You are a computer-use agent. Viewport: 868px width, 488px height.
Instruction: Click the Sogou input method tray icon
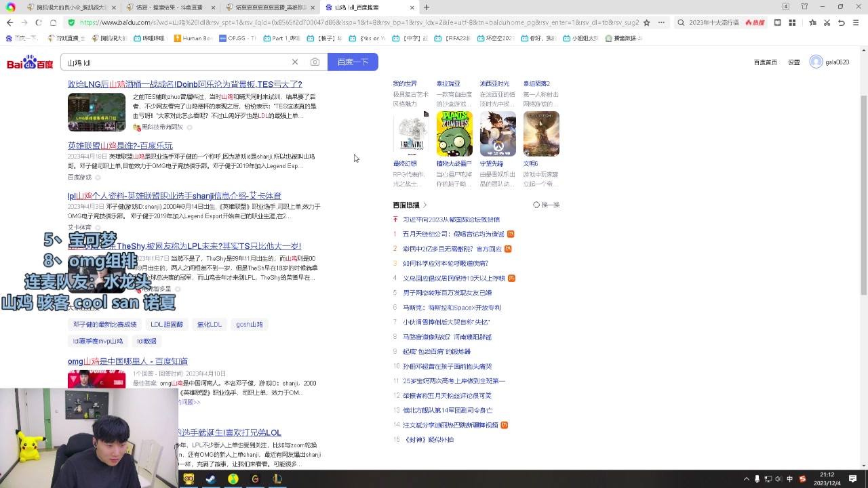[802, 479]
